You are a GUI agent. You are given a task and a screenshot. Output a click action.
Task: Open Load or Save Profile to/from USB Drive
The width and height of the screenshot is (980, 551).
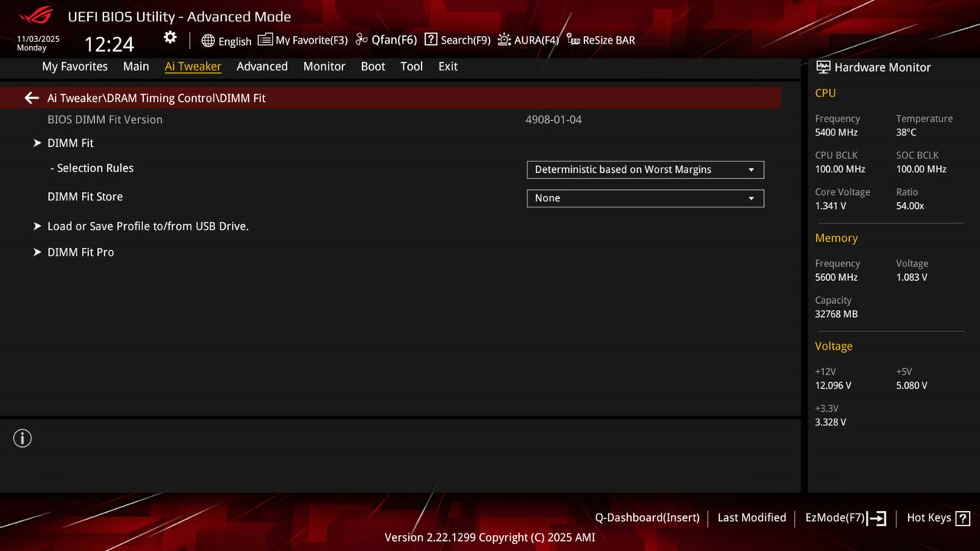148,226
